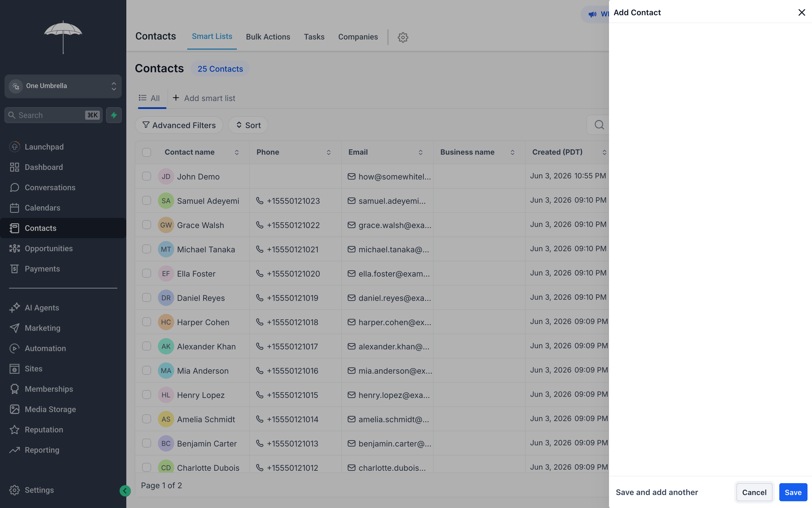Screen dimensions: 812x508
Task: Switch to the Bulk Actions tab
Action: click(x=268, y=37)
